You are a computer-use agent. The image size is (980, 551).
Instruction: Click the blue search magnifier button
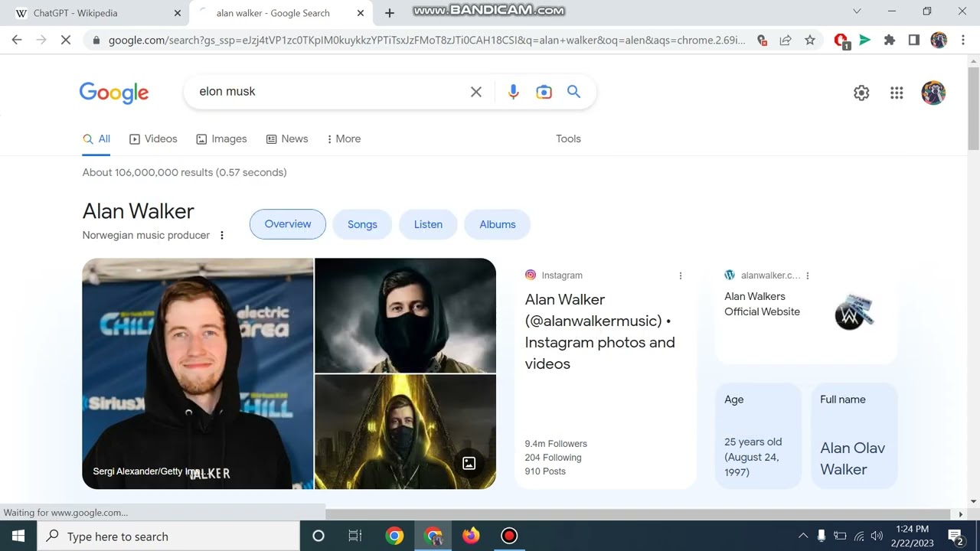click(573, 92)
